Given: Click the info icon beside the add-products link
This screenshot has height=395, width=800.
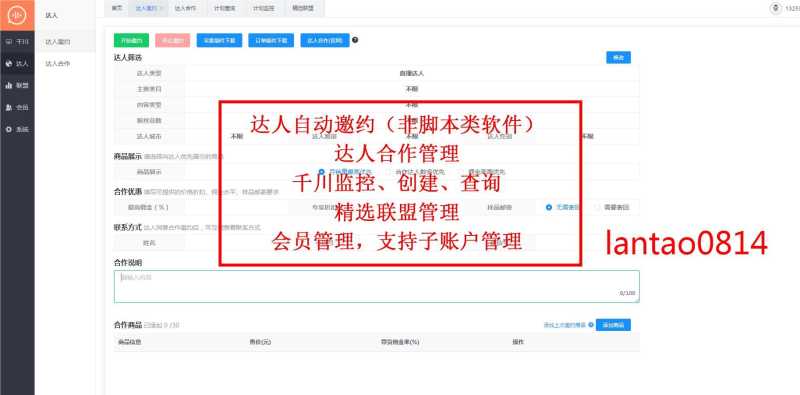Looking at the screenshot, I should click(x=591, y=325).
